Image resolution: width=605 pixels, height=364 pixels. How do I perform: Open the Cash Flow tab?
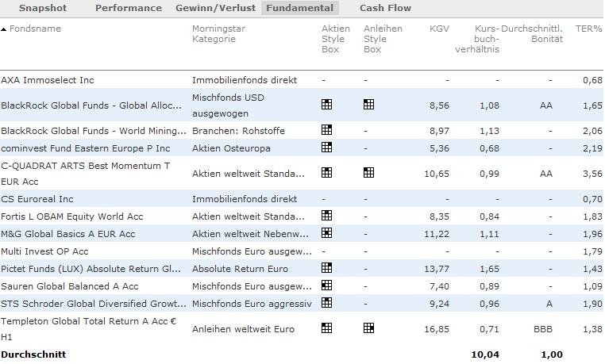pyautogui.click(x=385, y=9)
